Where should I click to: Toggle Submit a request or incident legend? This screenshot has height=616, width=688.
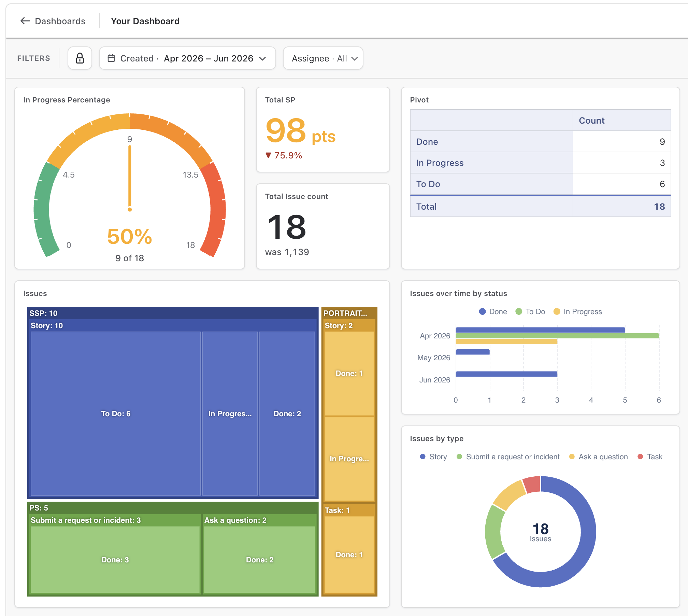click(508, 457)
